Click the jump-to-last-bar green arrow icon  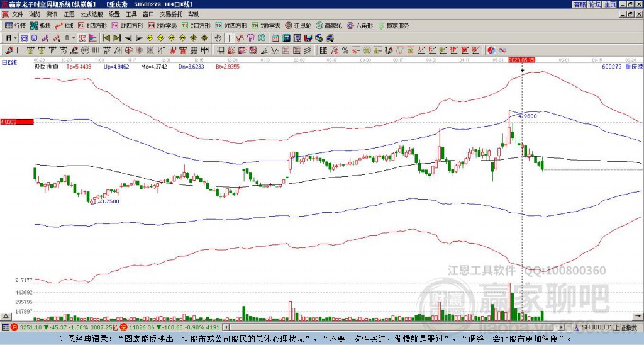(x=117, y=38)
